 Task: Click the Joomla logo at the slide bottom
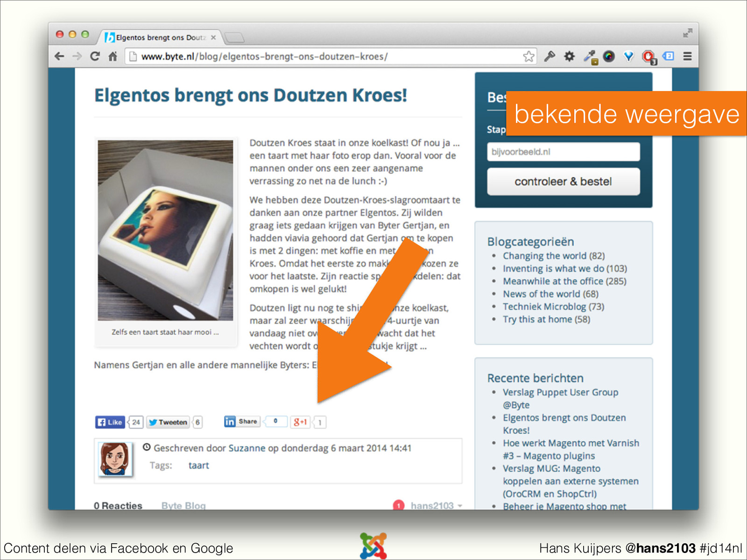pos(373,546)
